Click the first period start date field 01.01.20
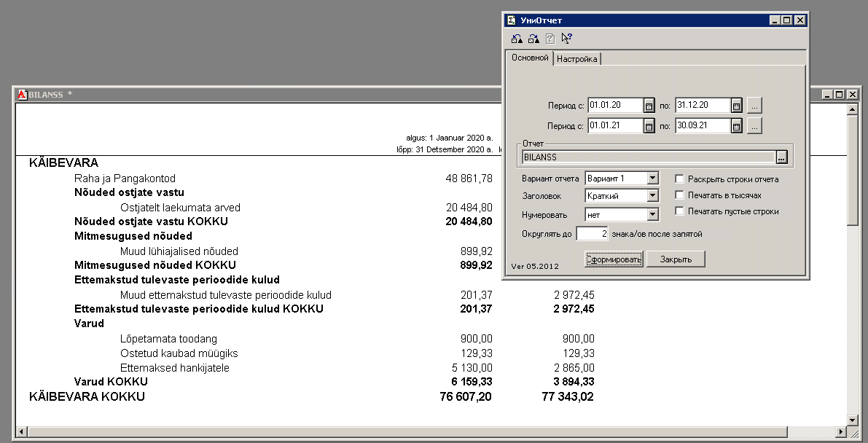The image size is (868, 443). point(615,105)
